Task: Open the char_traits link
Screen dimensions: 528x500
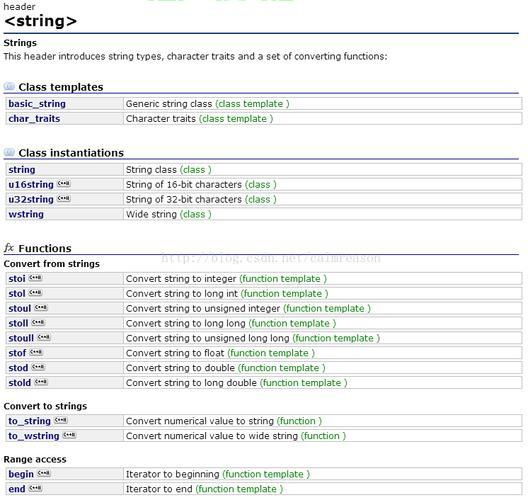Action: click(x=34, y=119)
